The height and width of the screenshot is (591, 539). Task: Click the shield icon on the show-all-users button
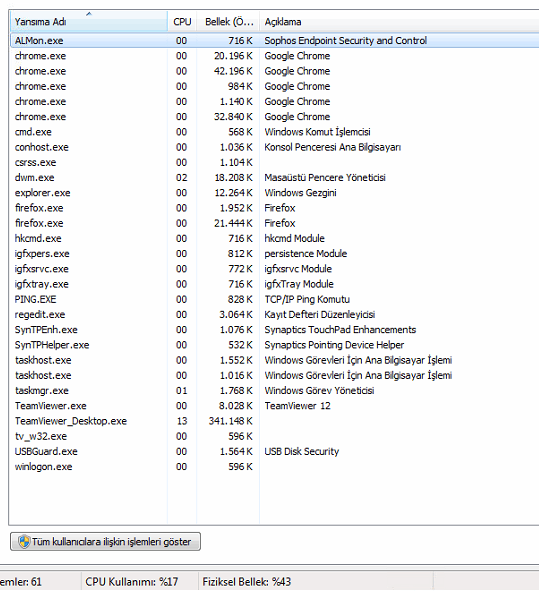[24, 542]
